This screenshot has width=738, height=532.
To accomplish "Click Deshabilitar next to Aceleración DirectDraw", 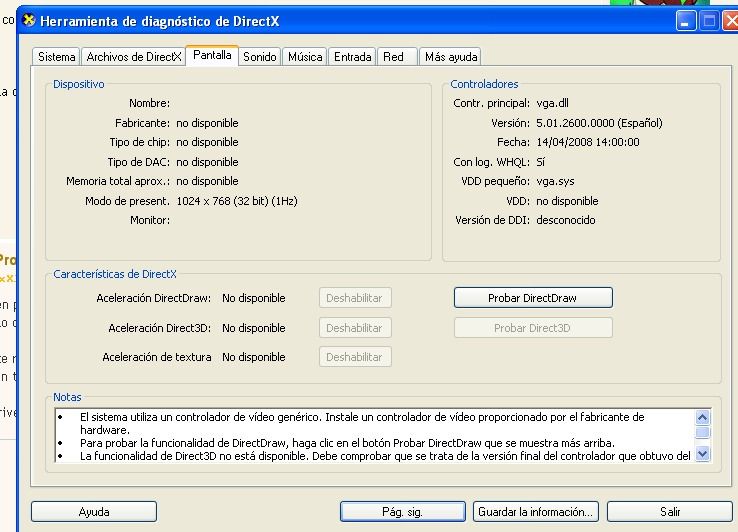I will pyautogui.click(x=355, y=298).
